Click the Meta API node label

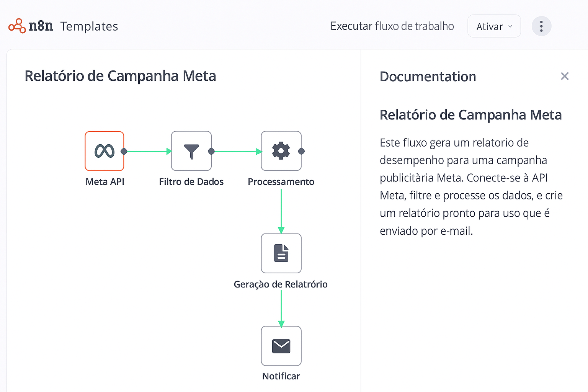105,182
